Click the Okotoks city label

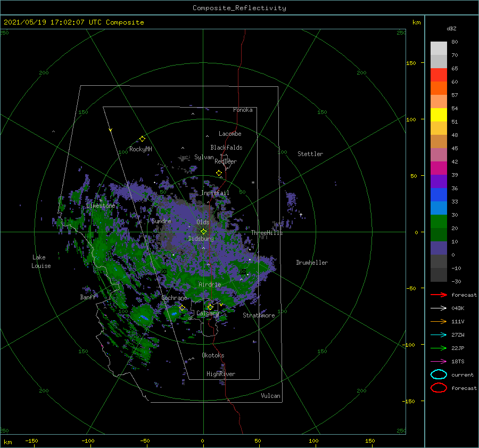213,355
